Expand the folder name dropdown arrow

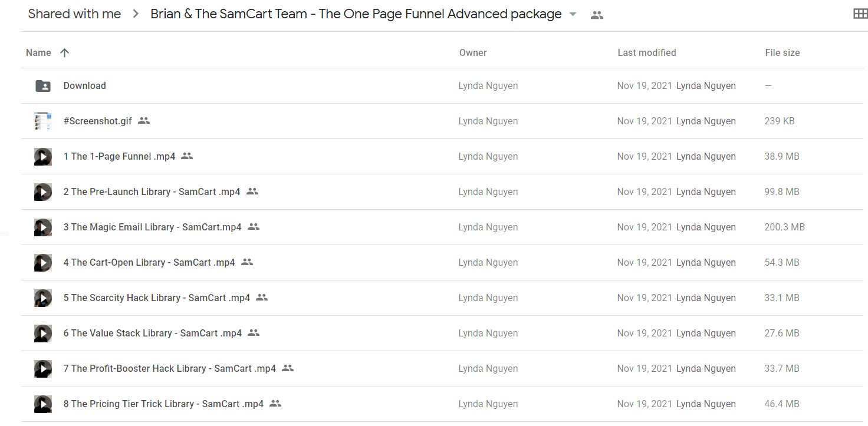tap(573, 15)
